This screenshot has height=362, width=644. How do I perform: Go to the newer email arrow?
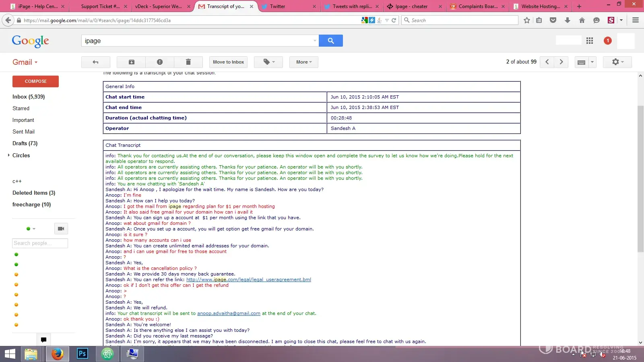547,62
